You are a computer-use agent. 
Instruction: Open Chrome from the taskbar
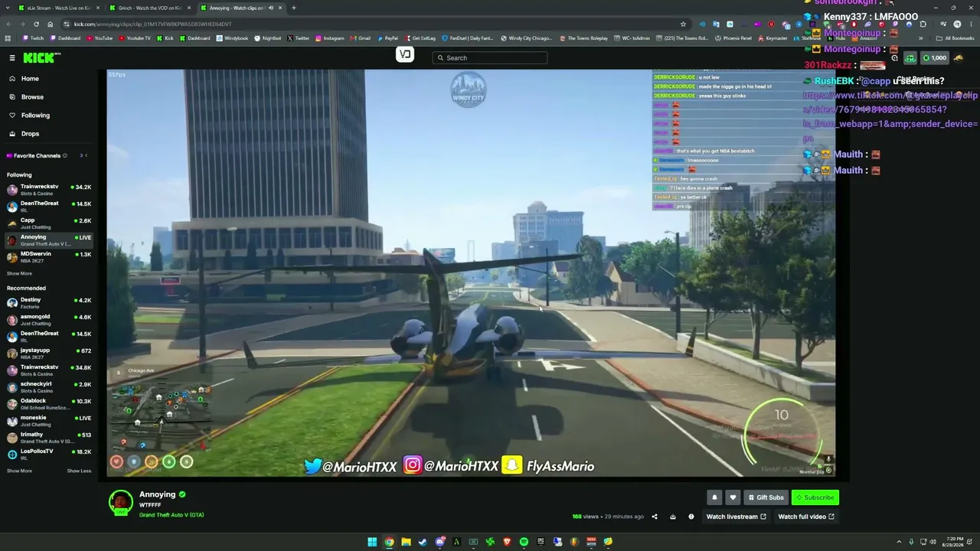[389, 542]
